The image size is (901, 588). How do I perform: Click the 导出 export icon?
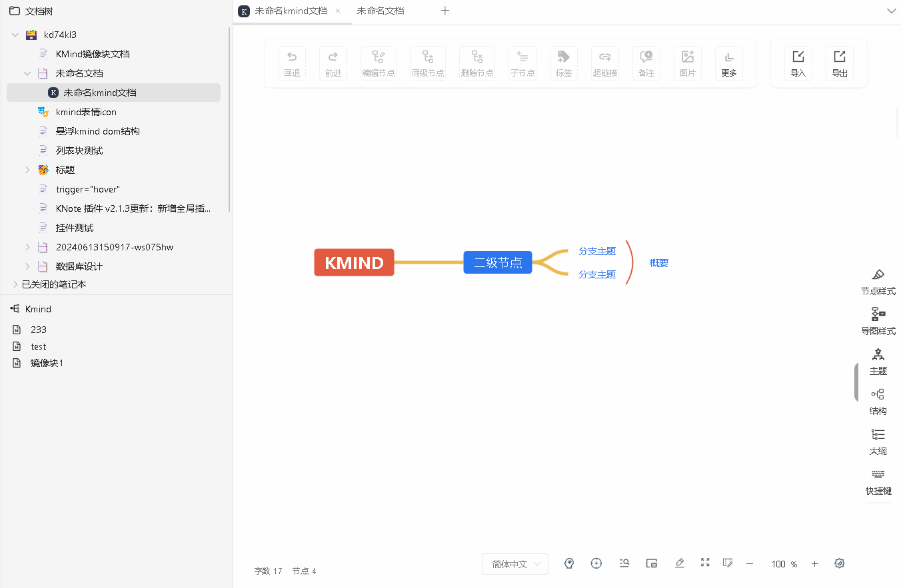[839, 63]
